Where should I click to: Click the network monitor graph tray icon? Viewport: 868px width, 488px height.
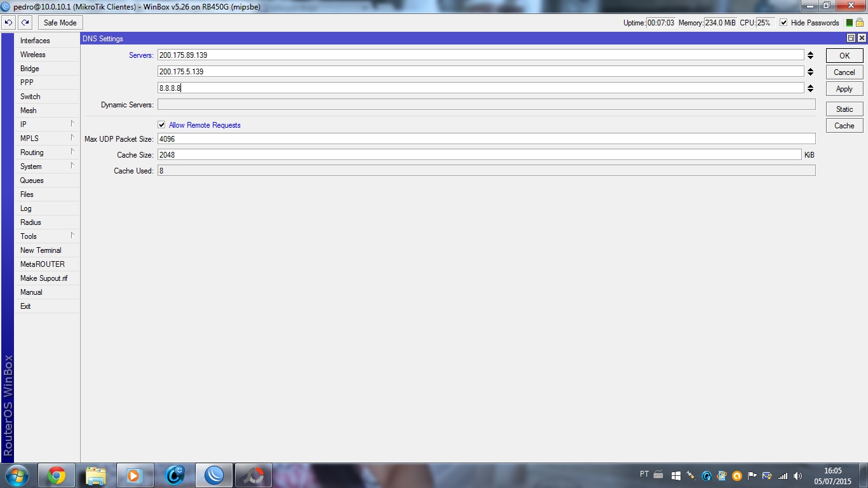coord(767,475)
